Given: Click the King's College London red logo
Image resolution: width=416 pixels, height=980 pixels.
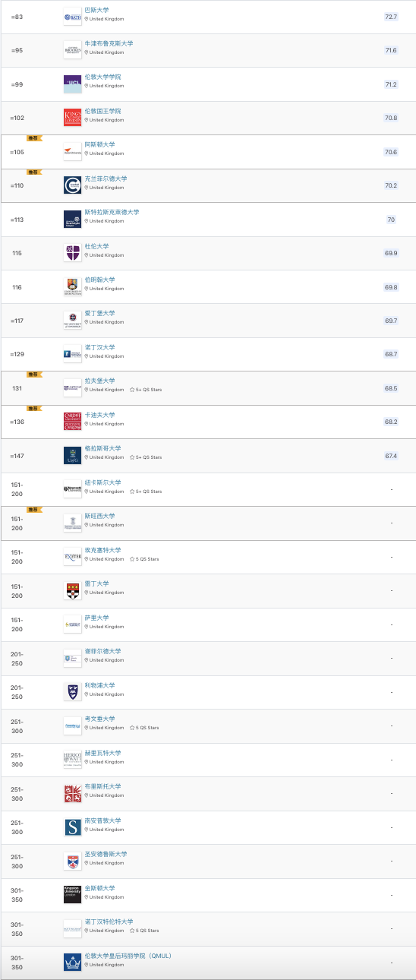Looking at the screenshot, I should coord(72,118).
